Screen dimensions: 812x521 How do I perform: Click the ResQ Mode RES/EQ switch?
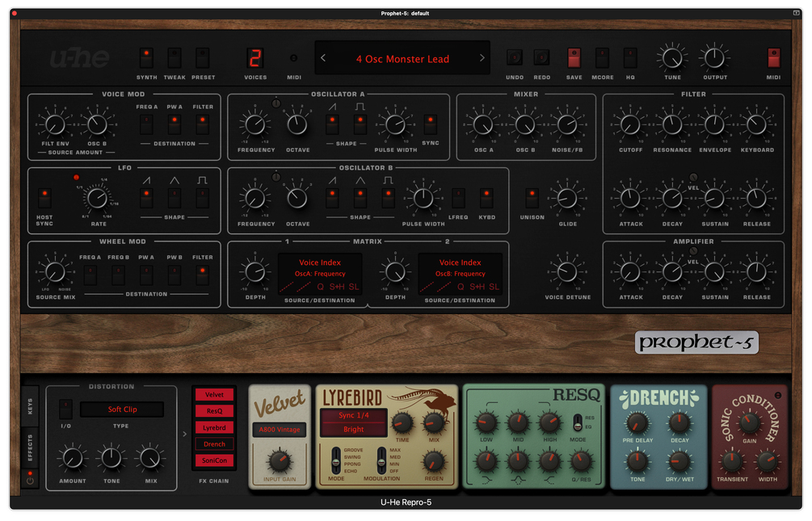click(578, 423)
